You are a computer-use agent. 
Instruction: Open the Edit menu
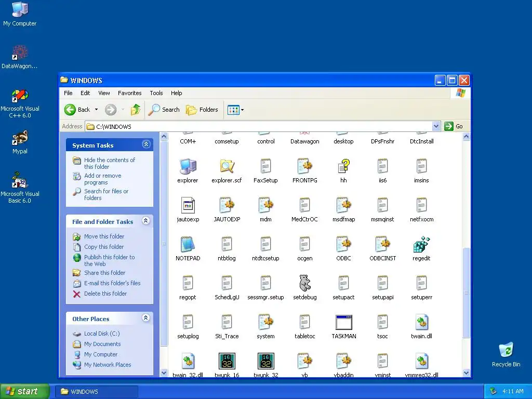click(85, 93)
